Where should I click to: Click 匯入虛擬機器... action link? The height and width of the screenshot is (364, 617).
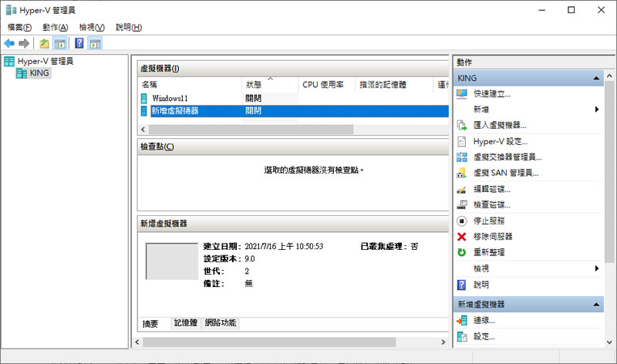point(500,126)
